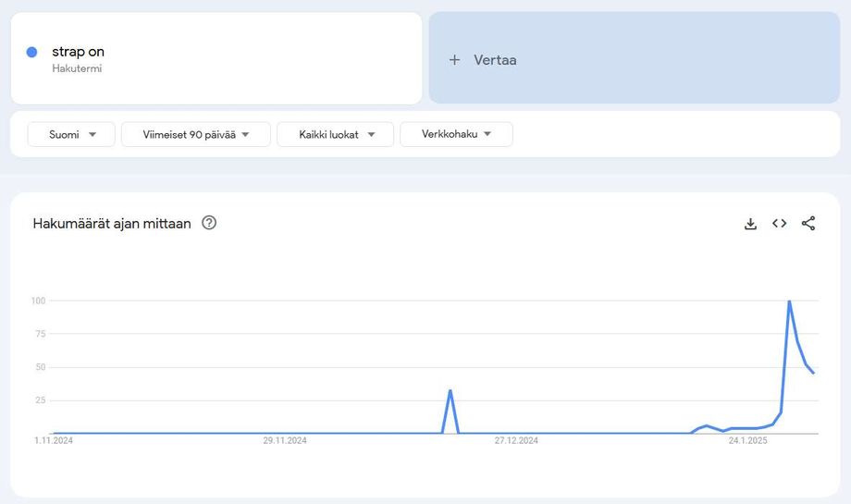The width and height of the screenshot is (851, 504).
Task: Open the help question mark icon
Action: [209, 223]
